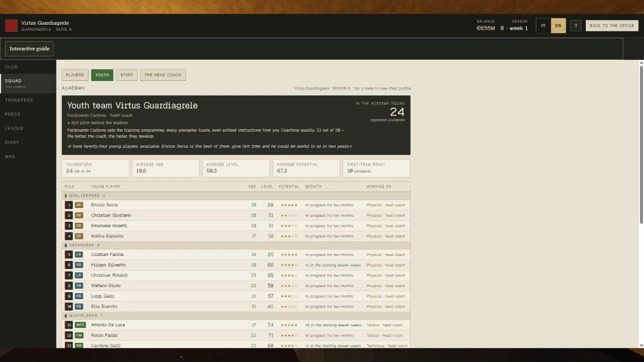Open Emanuele Moretti's profile
The height and width of the screenshot is (362, 644).
(x=109, y=226)
